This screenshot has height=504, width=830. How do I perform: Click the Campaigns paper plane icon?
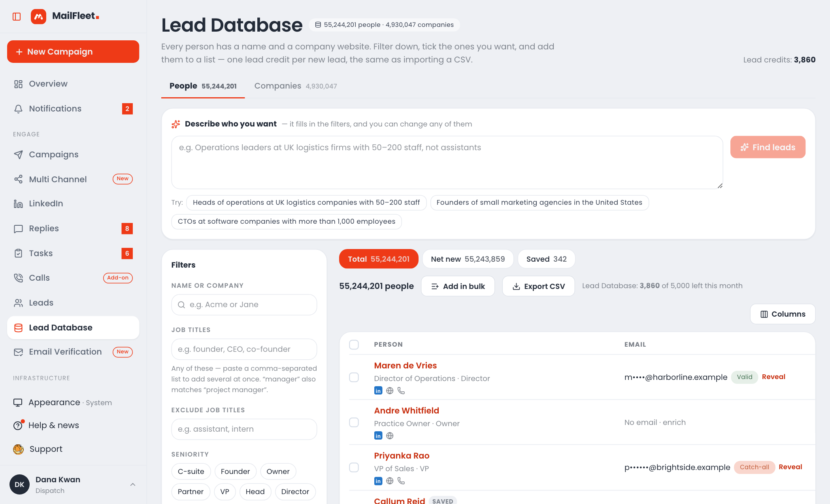tap(18, 155)
